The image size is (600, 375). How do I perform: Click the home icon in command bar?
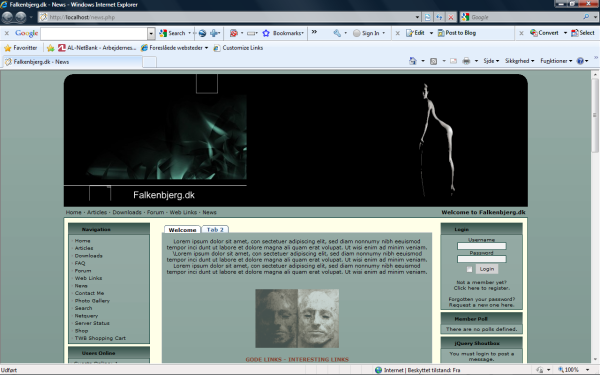[x=412, y=61]
